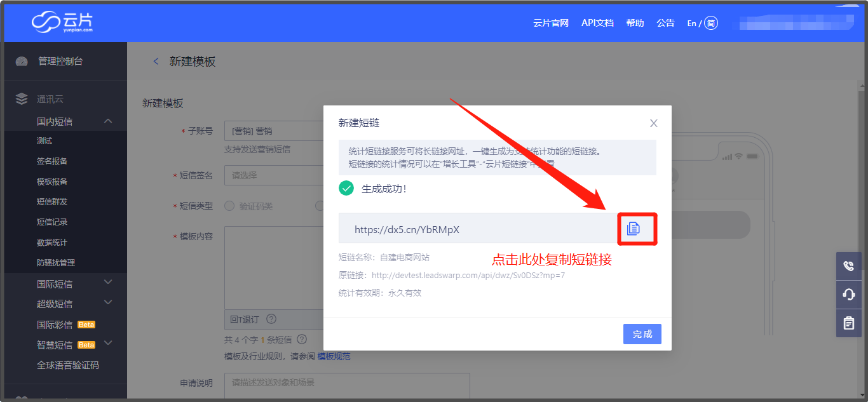
Task: Open API文档 in top navigation
Action: click(x=597, y=23)
